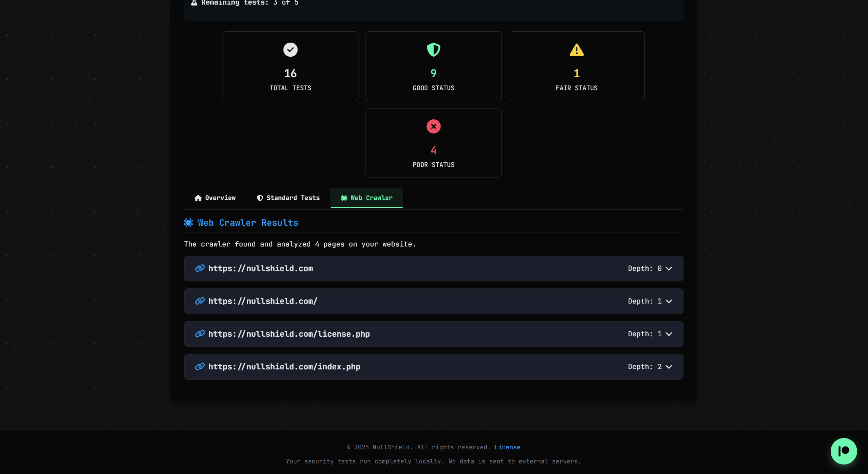Expand Depth 0 details for https://nullshield.com
868x474 pixels.
[x=669, y=268]
